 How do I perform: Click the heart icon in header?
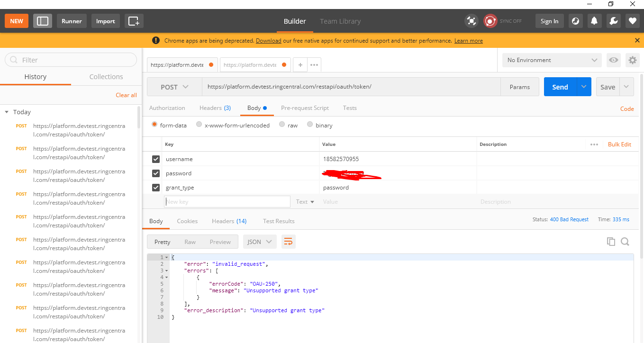tap(632, 21)
